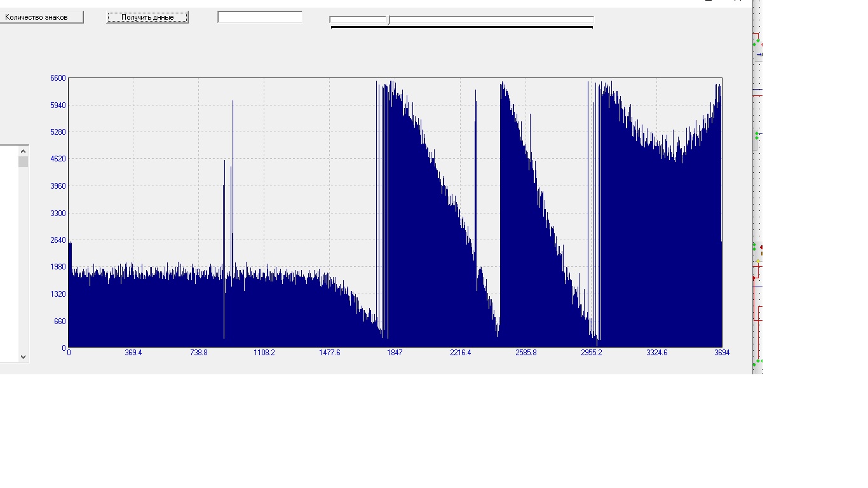868x488 pixels.
Task: Click inside the white list box on the left
Action: click(8, 254)
